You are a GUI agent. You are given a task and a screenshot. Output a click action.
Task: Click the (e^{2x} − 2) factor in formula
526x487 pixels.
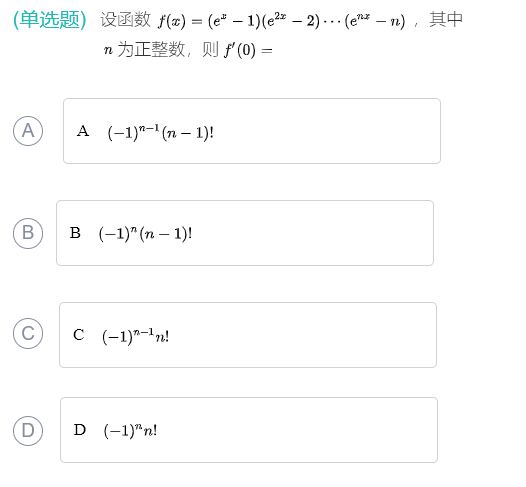[x=291, y=21]
